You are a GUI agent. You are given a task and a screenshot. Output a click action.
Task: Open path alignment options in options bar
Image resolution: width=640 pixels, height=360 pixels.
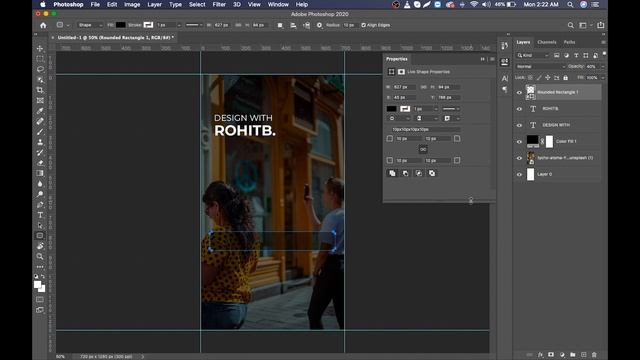point(293,25)
